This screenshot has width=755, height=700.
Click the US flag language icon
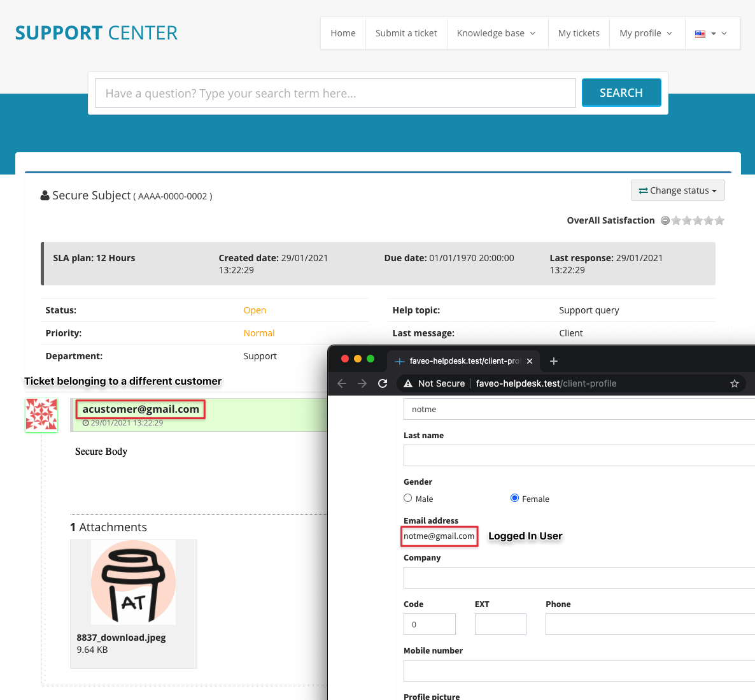[700, 34]
